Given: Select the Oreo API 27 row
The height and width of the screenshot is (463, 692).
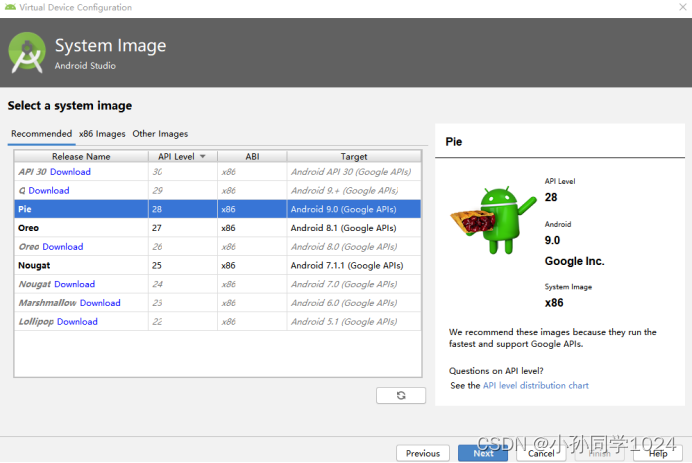Looking at the screenshot, I should (x=218, y=228).
